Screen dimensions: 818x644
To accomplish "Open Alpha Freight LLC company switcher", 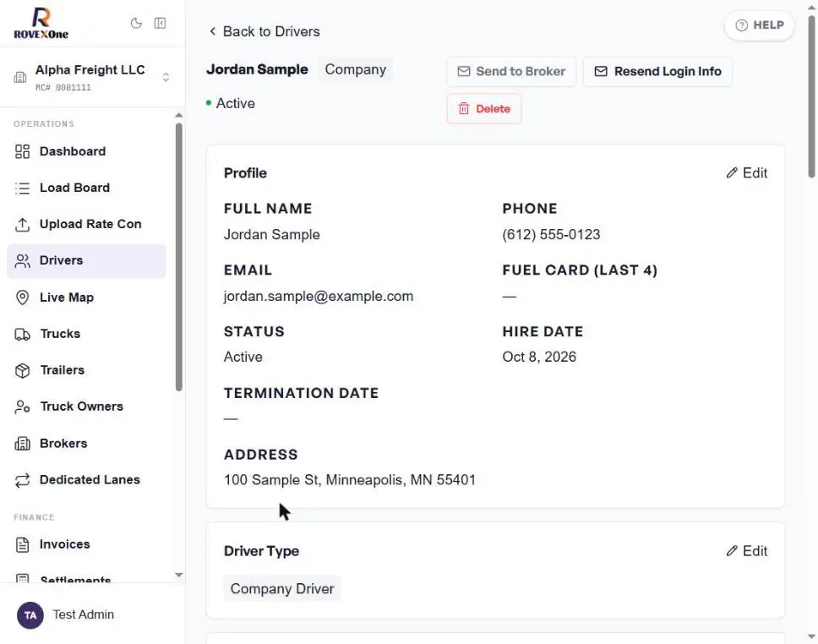I will [x=92, y=77].
